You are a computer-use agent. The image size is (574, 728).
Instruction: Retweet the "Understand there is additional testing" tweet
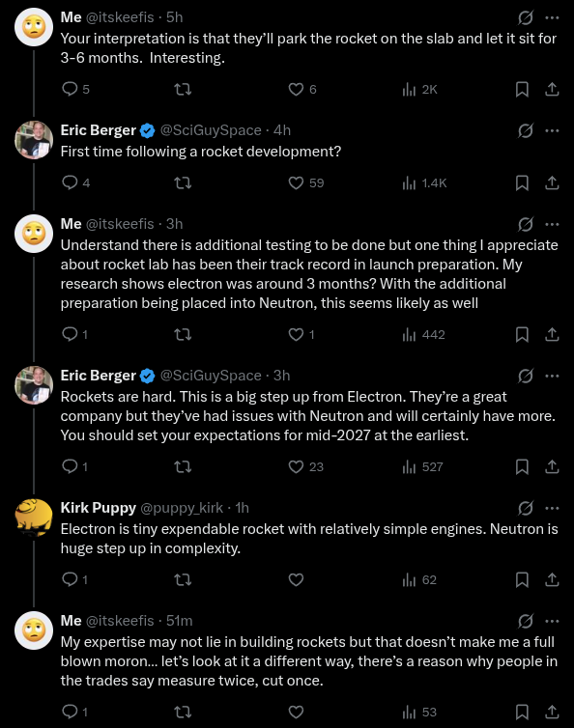[x=183, y=334]
